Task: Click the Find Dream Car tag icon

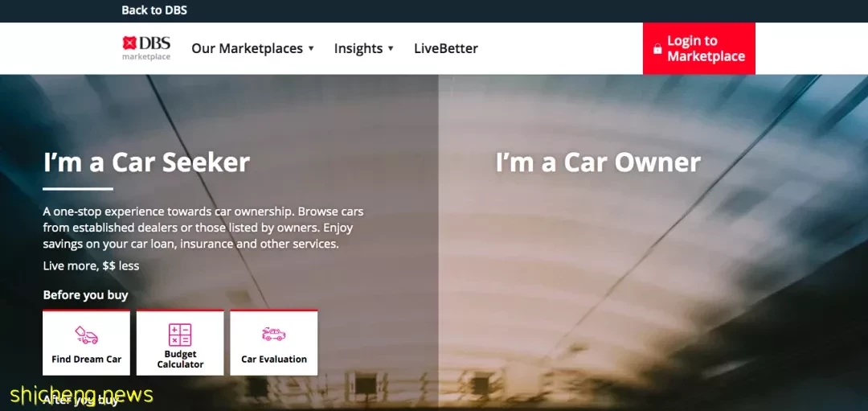Action: [86, 335]
